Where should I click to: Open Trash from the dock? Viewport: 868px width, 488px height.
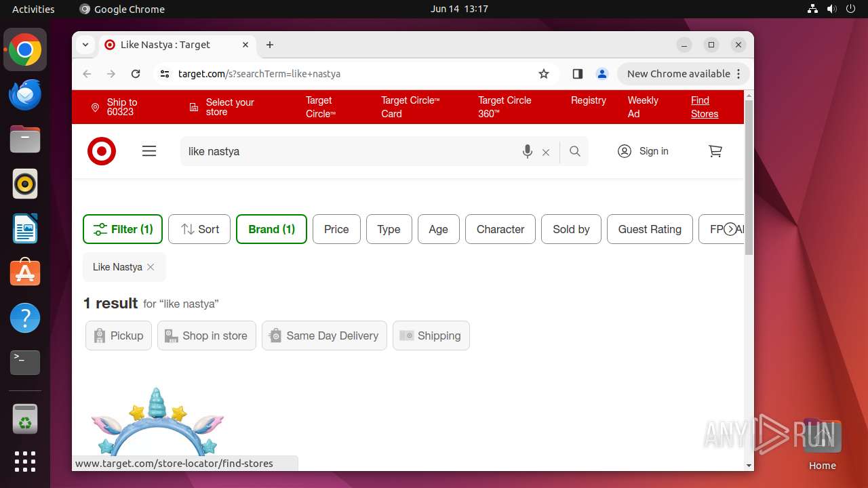(25, 420)
